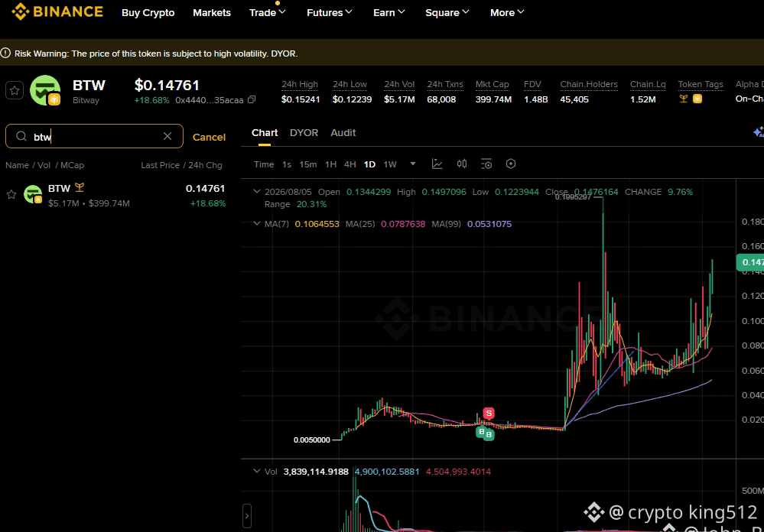Click the magnifier icon in search box
The height and width of the screenshot is (532, 764).
click(x=21, y=136)
